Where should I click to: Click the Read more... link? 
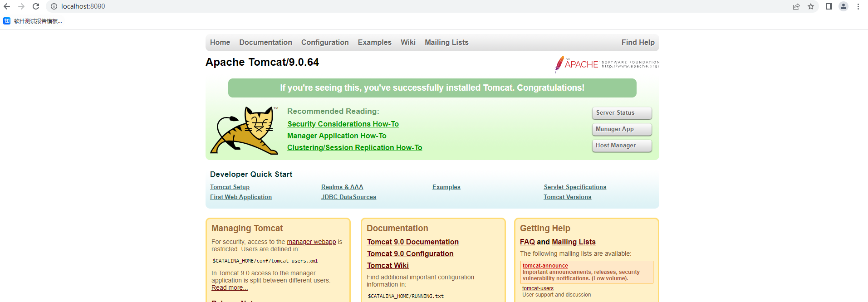click(230, 287)
